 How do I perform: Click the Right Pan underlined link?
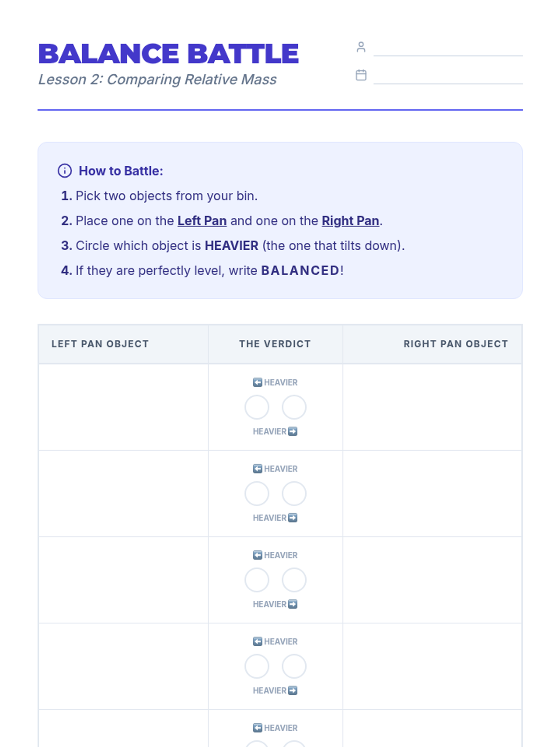[350, 221]
